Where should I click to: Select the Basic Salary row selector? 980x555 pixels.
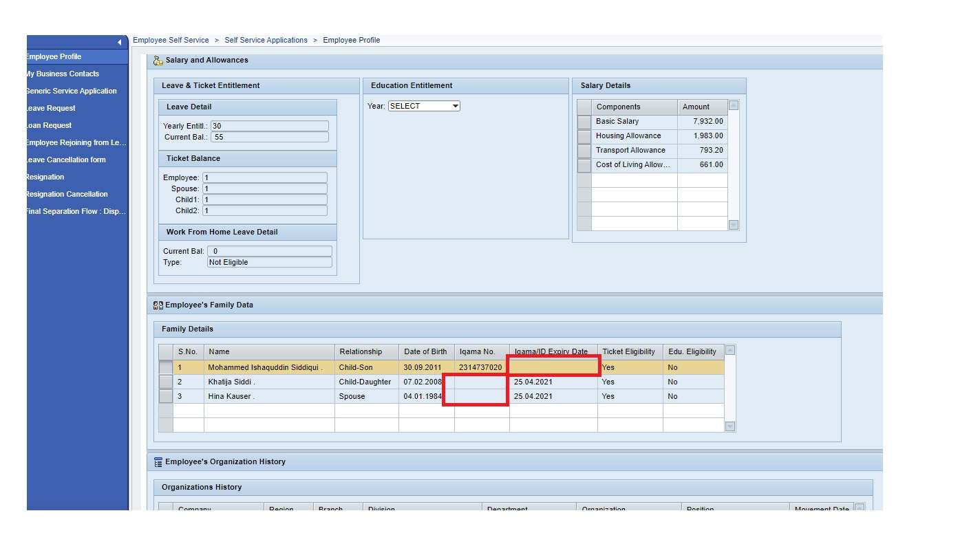tap(584, 122)
